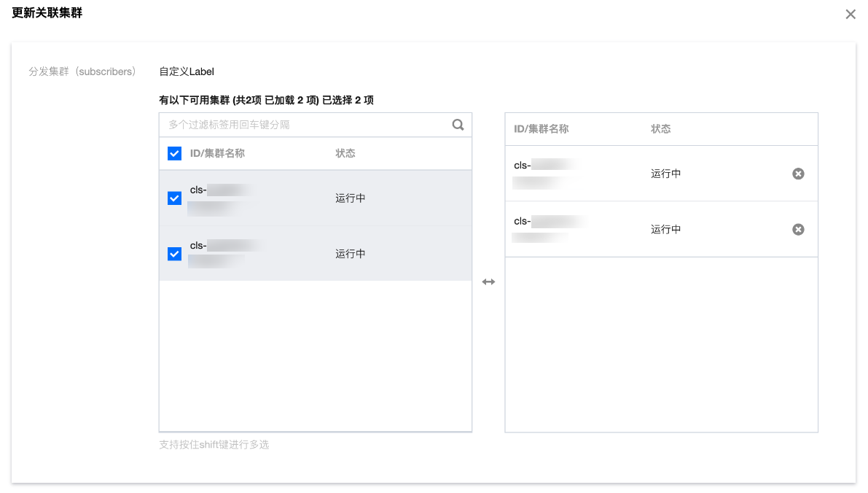Click the 有以下可用集群 summary text
The width and height of the screenshot is (868, 493).
266,100
